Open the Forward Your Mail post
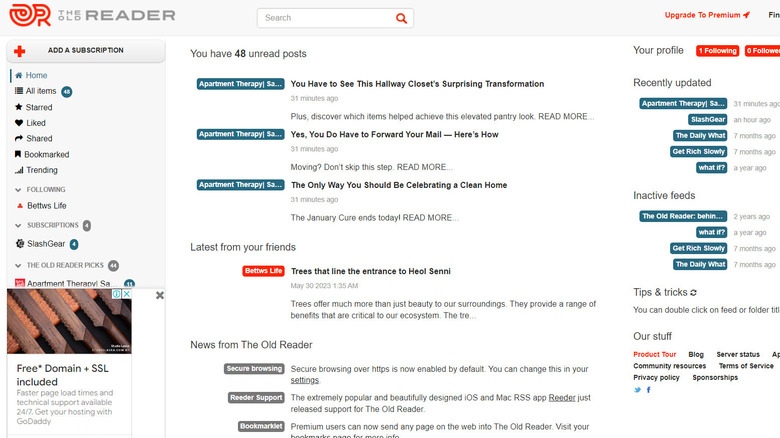Image resolution: width=780 pixels, height=438 pixels. pos(394,134)
